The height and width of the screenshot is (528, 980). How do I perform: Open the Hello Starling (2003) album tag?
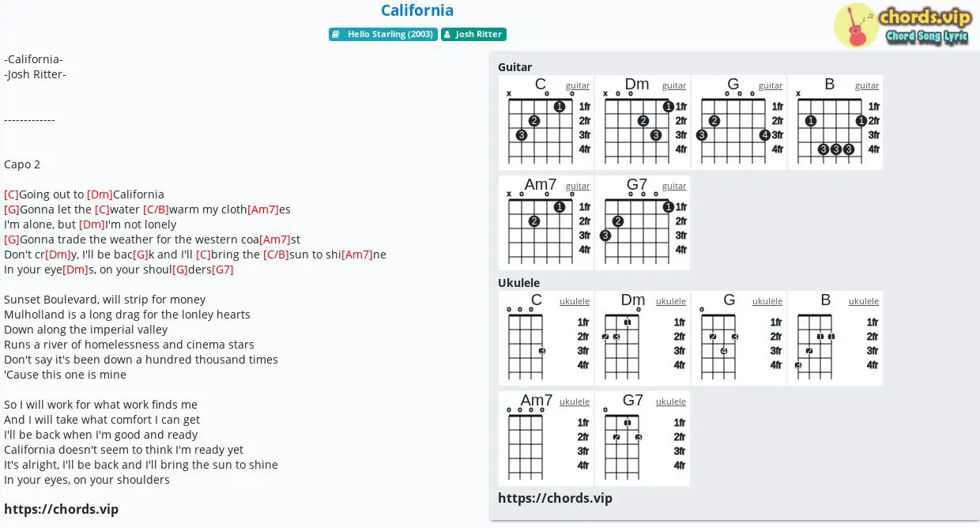pyautogui.click(x=383, y=34)
